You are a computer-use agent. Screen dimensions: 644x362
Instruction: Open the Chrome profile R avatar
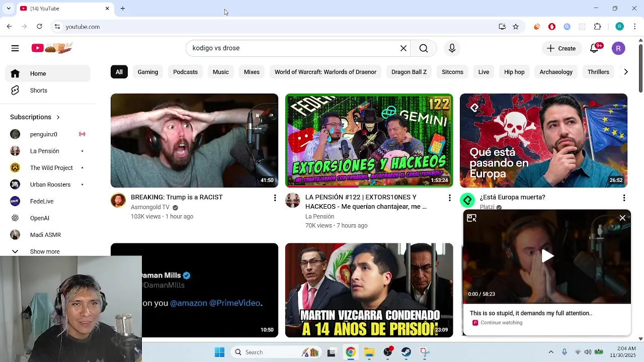click(620, 27)
